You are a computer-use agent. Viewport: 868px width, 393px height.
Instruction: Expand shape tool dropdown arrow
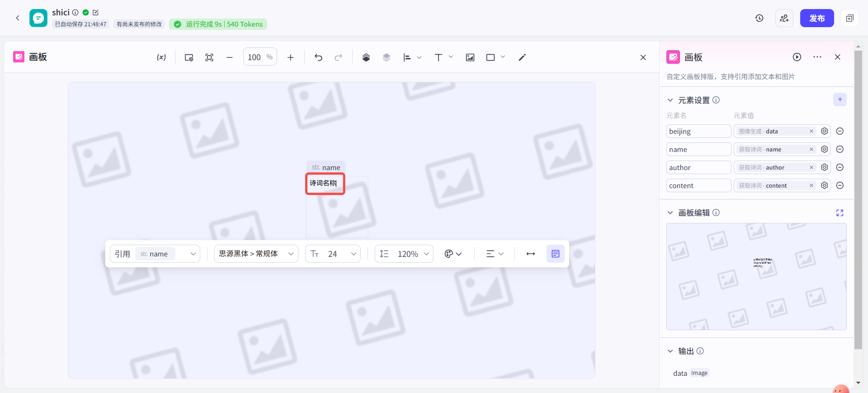503,57
